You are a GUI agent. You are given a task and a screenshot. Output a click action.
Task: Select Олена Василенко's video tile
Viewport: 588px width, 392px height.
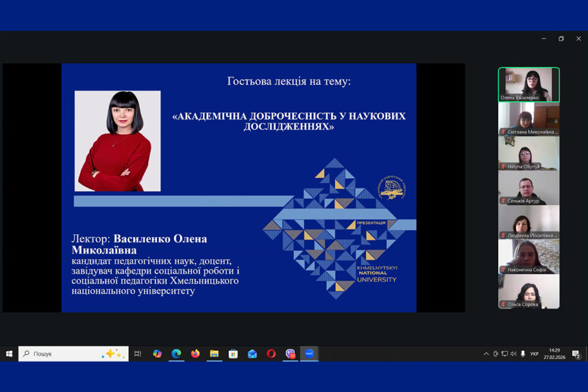(x=529, y=84)
